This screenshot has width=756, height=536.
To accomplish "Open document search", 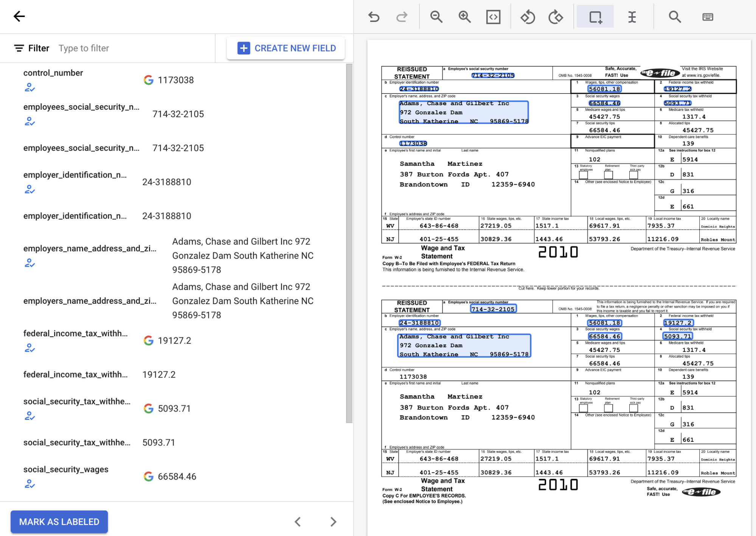I will point(675,17).
